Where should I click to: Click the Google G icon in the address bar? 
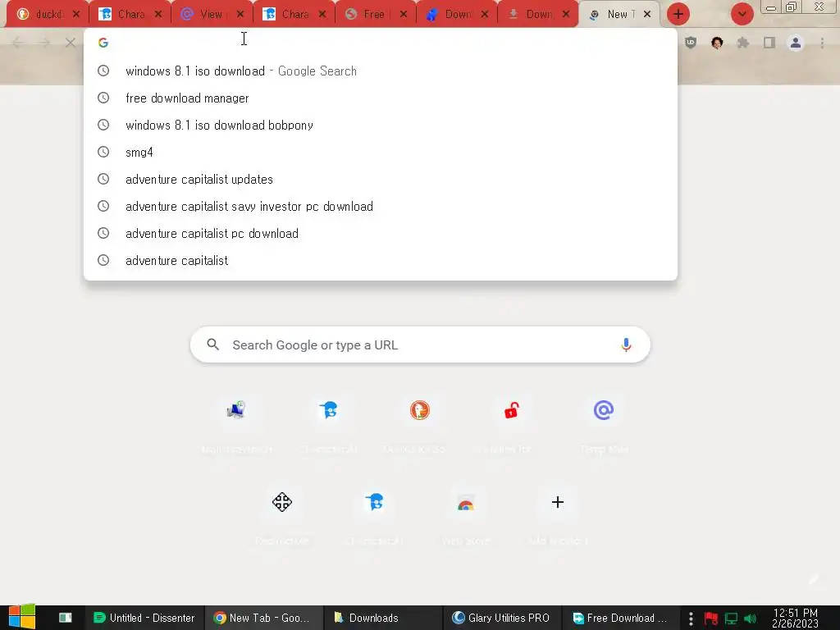tap(103, 43)
